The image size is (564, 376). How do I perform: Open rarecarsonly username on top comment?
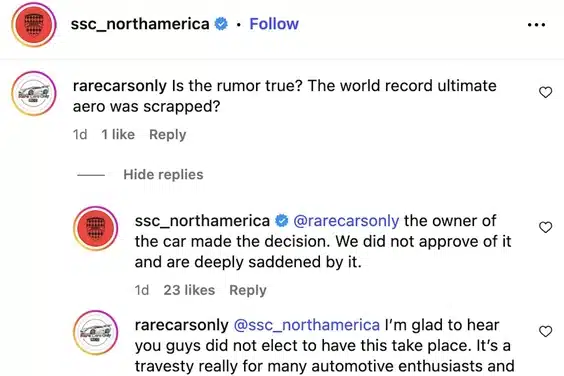coord(120,86)
